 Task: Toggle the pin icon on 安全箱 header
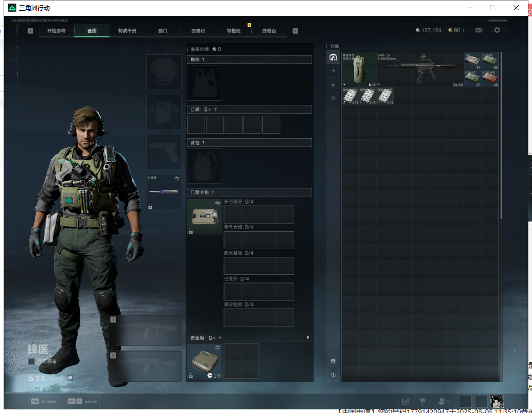(x=308, y=338)
